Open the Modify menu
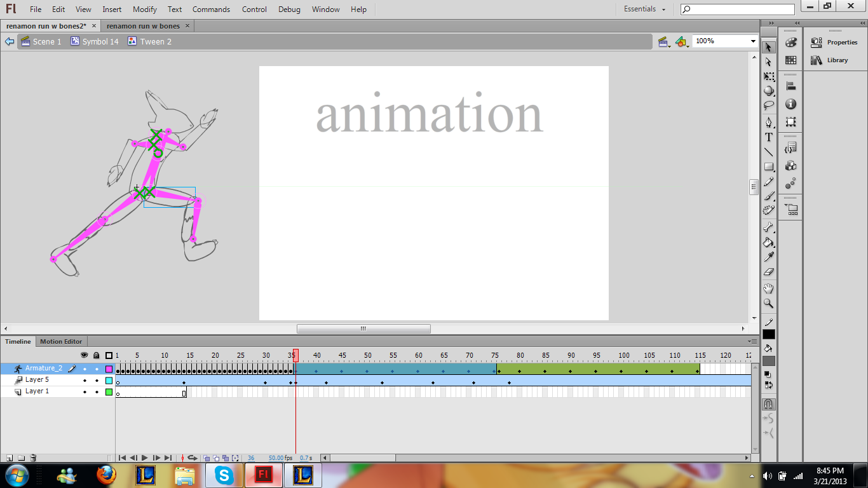 click(x=145, y=10)
